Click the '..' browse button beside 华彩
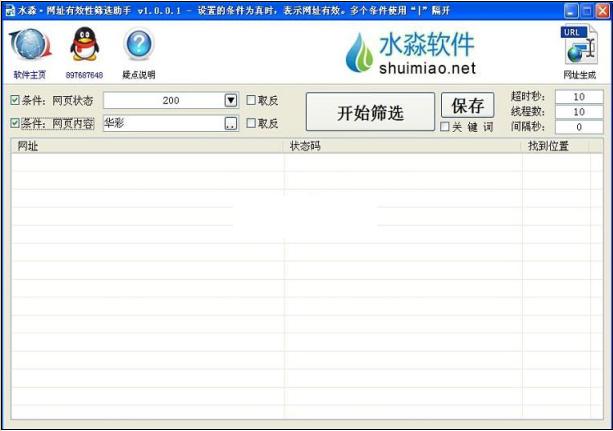This screenshot has height=431, width=613. coord(231,123)
